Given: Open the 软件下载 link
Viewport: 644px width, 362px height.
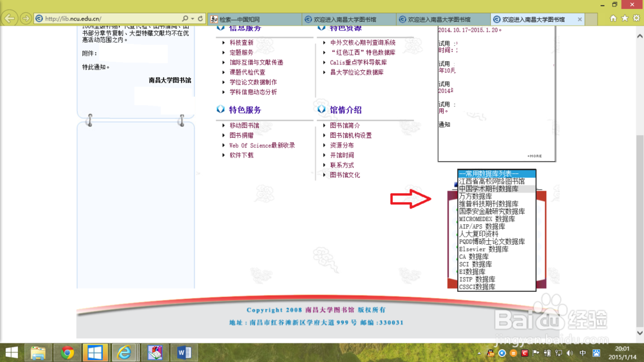Looking at the screenshot, I should tap(241, 155).
